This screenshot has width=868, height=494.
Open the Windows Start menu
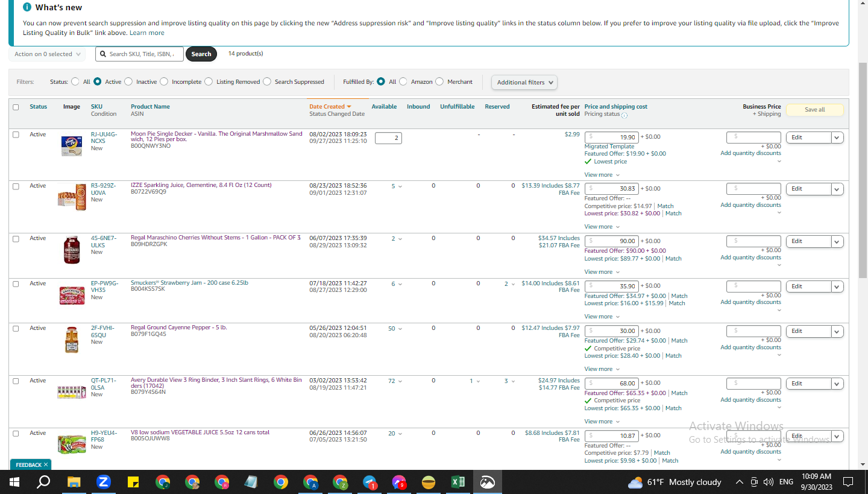[x=14, y=482]
